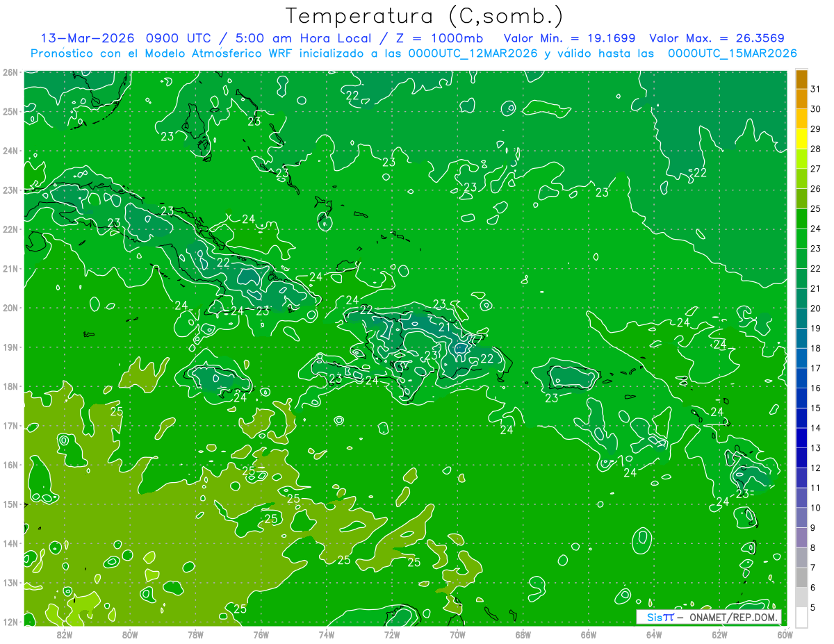
Task: Click the 12N latitude axis label
Action: 10,622
